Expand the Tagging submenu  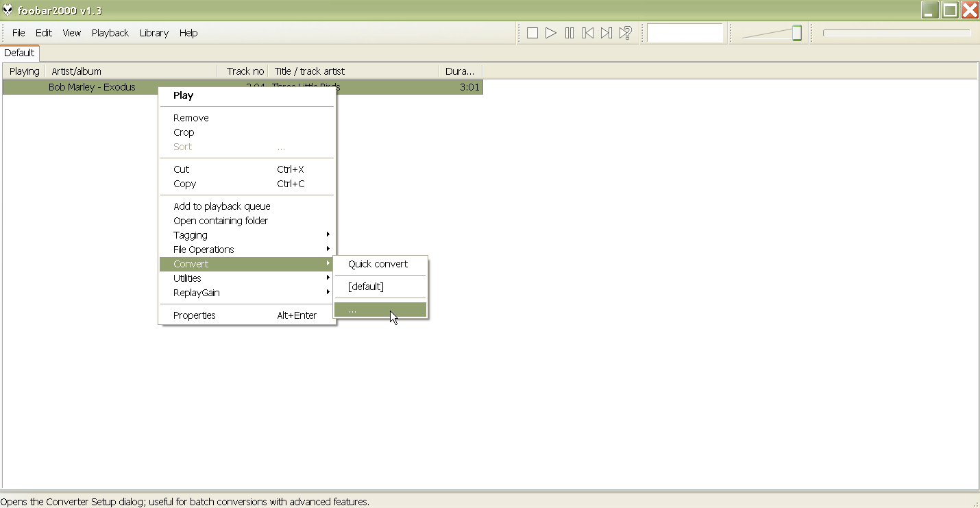point(247,235)
